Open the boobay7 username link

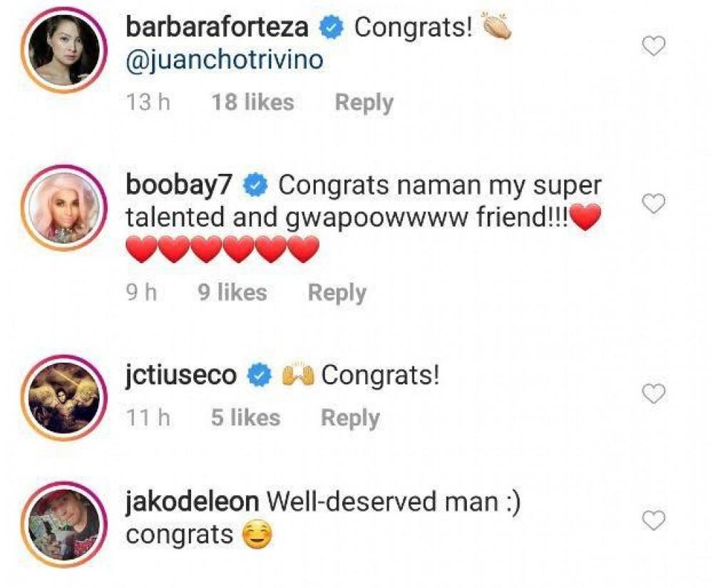pyautogui.click(x=181, y=185)
